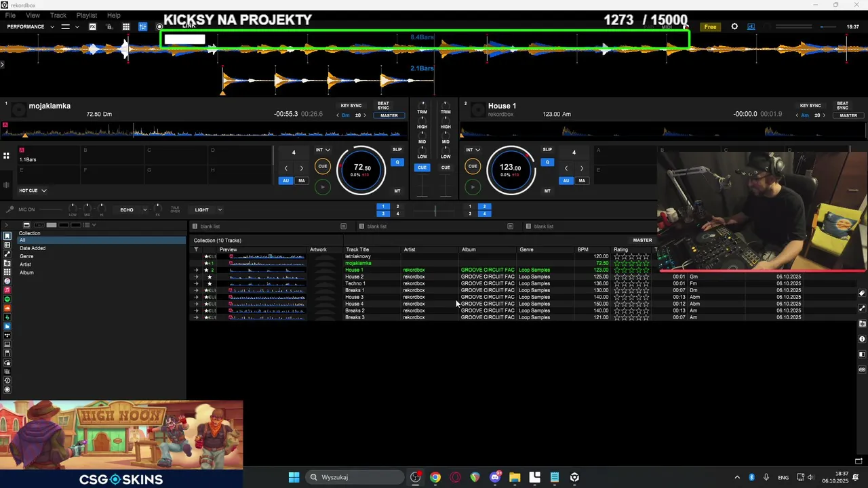
Task: Open the deck layout dropdown arrow
Action: (x=77, y=27)
